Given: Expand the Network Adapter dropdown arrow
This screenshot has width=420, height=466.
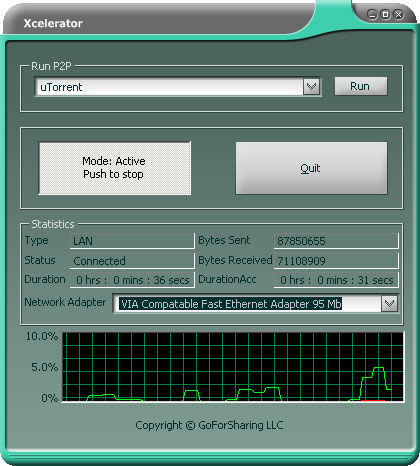Looking at the screenshot, I should pos(389,304).
